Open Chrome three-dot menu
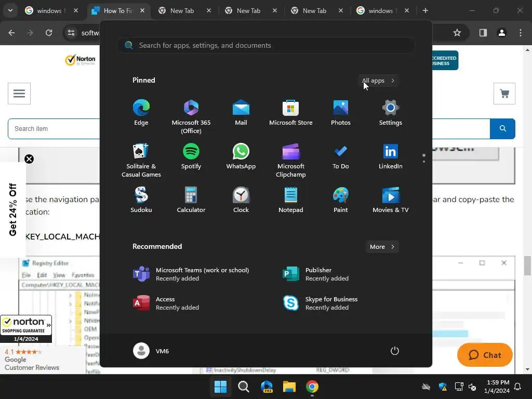The image size is (532, 399). [x=521, y=33]
